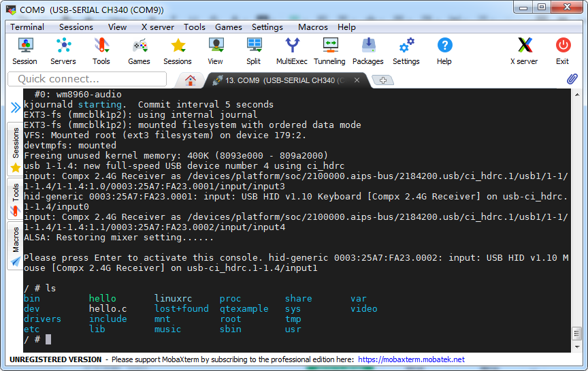Click the 'UNREGISTERED VERSION' status text
The width and height of the screenshot is (588, 371).
[56, 359]
